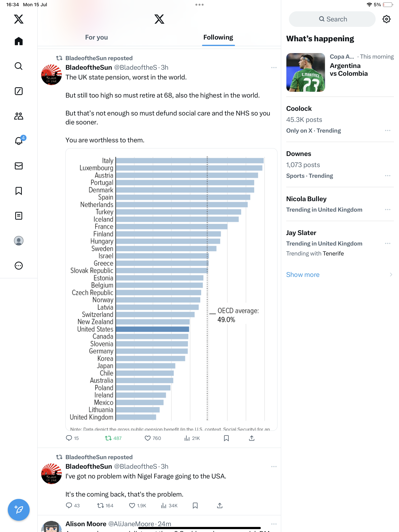
Task: Open Lists icon in sidebar
Action: (19, 216)
